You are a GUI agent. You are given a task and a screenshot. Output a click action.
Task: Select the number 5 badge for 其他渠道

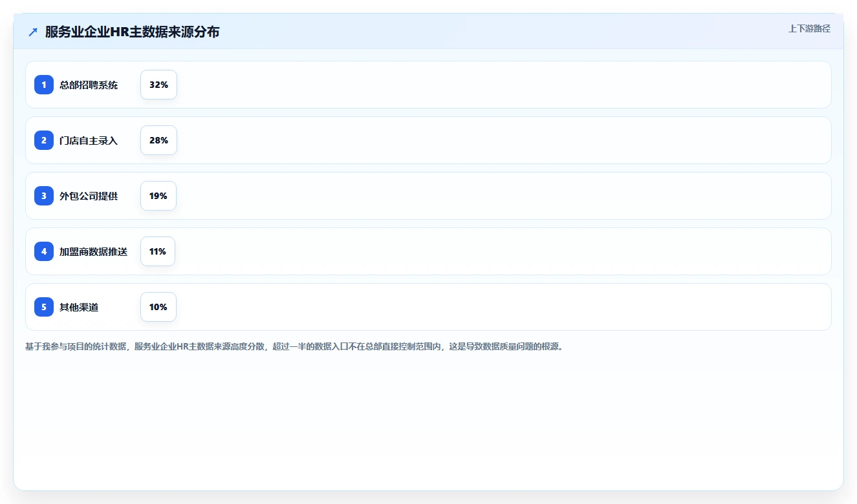44,307
